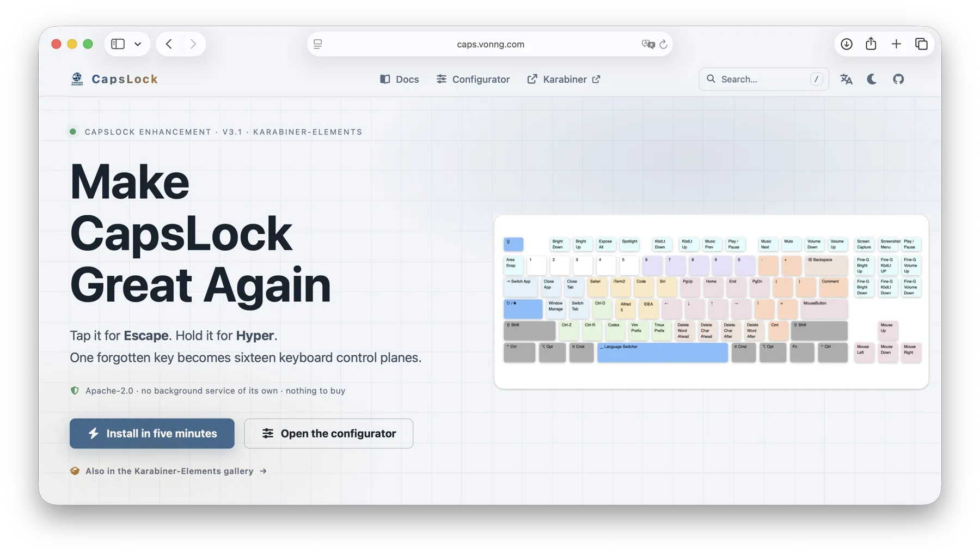
Task: Select the Mouse Left key
Action: [x=865, y=353]
